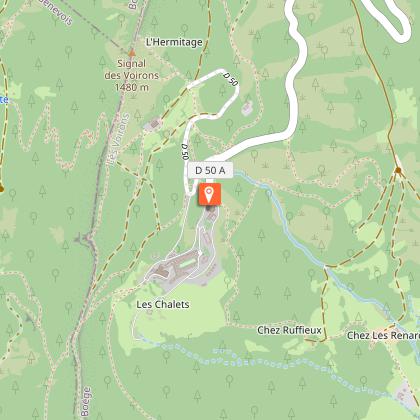The height and width of the screenshot is (420, 420).
Task: Click the large building complex above Les Chalets
Action: 177,264
